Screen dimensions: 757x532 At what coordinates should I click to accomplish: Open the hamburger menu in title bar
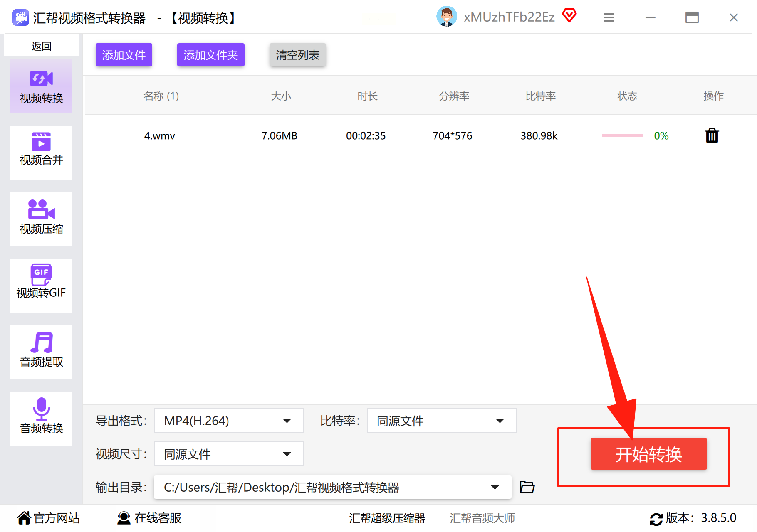609,17
